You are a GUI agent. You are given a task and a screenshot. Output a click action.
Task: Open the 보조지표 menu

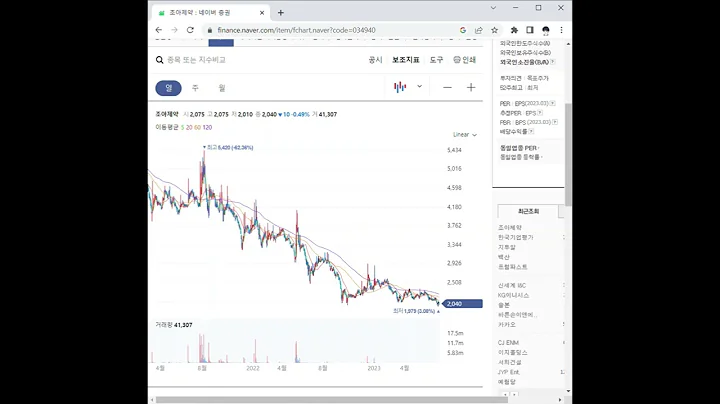[x=405, y=60]
